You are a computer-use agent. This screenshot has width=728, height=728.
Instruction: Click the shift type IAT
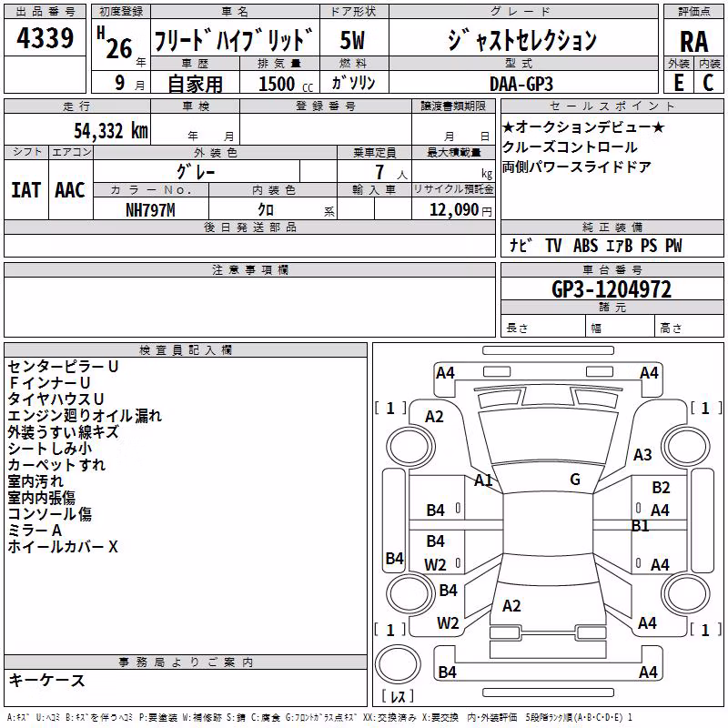point(26,190)
